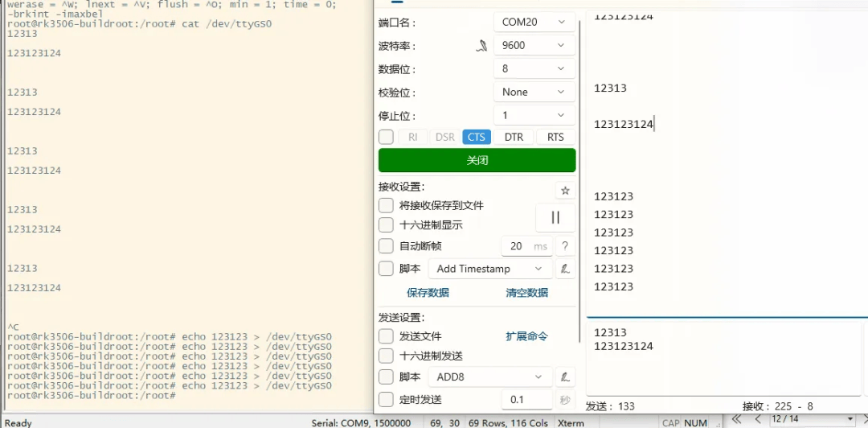Image resolution: width=868 pixels, height=428 pixels.
Task: Click the 秒 unit label
Action: pyautogui.click(x=565, y=399)
